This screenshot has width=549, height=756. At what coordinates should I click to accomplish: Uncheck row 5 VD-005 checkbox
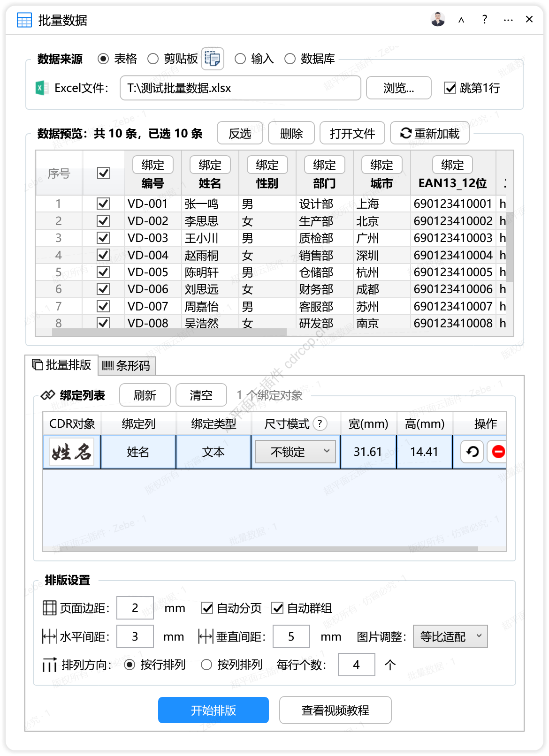click(103, 272)
